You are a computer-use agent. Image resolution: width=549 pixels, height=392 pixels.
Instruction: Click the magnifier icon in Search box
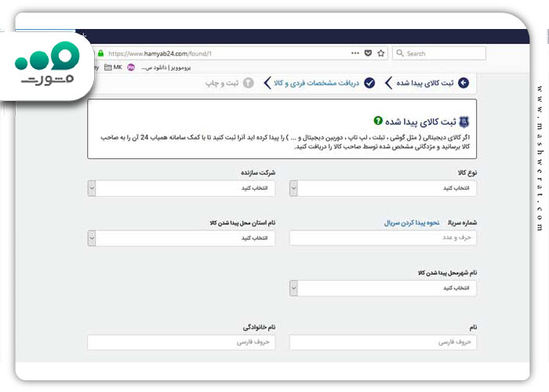click(x=400, y=53)
